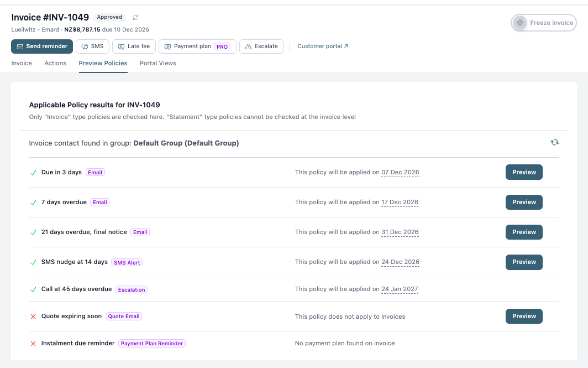This screenshot has height=368, width=588.
Task: Click the Escalation tag
Action: tap(132, 289)
